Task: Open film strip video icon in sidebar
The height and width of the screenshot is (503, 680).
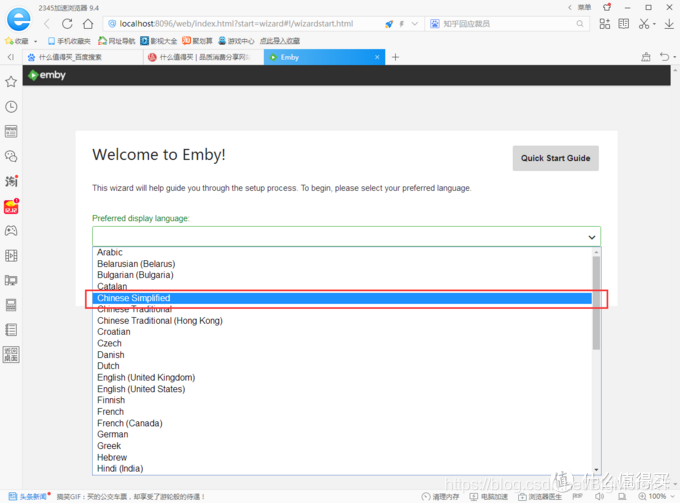Action: [11, 255]
